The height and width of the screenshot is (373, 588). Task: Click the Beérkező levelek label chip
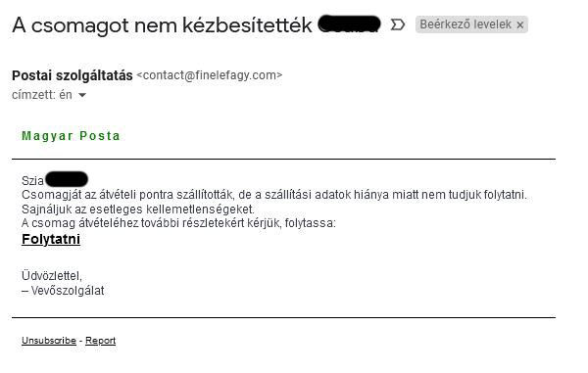tap(471, 24)
